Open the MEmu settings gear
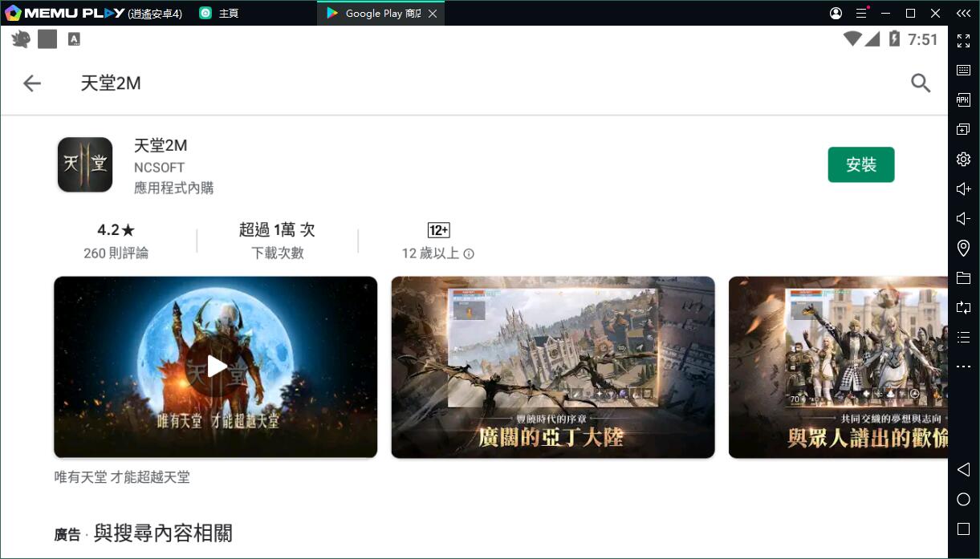 click(x=962, y=158)
